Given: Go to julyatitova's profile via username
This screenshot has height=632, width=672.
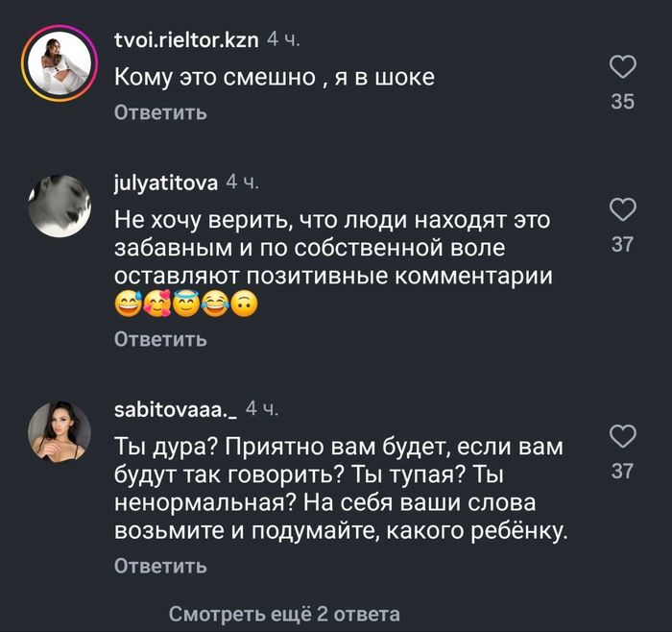Looking at the screenshot, I should (x=165, y=182).
